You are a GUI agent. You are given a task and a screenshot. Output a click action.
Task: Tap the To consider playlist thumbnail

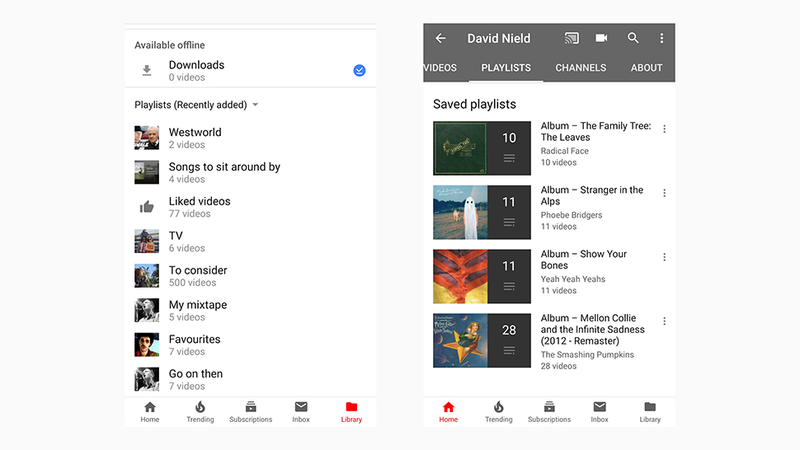click(146, 276)
